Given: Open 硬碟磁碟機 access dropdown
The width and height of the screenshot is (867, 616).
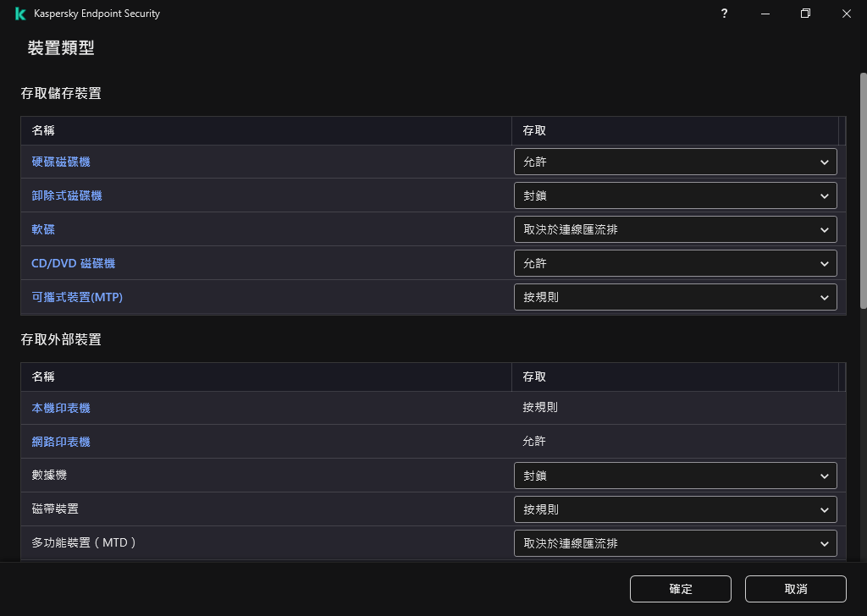Looking at the screenshot, I should click(x=675, y=162).
